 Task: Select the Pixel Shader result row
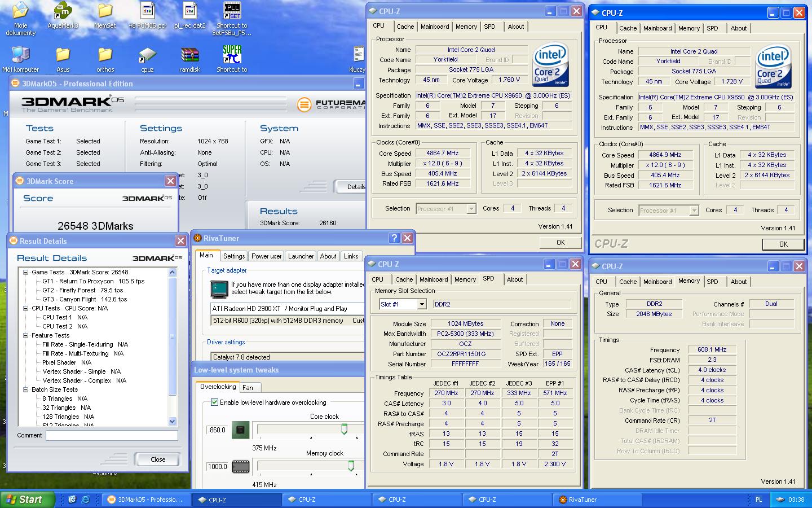tap(67, 362)
